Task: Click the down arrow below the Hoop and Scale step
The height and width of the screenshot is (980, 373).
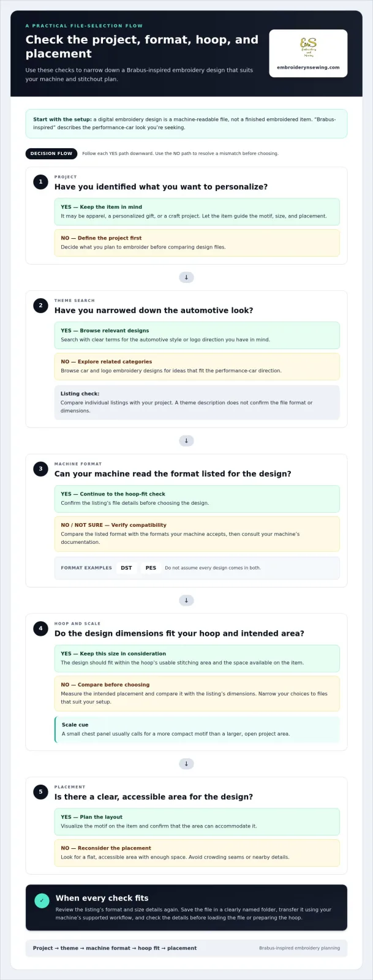Action: point(186,764)
